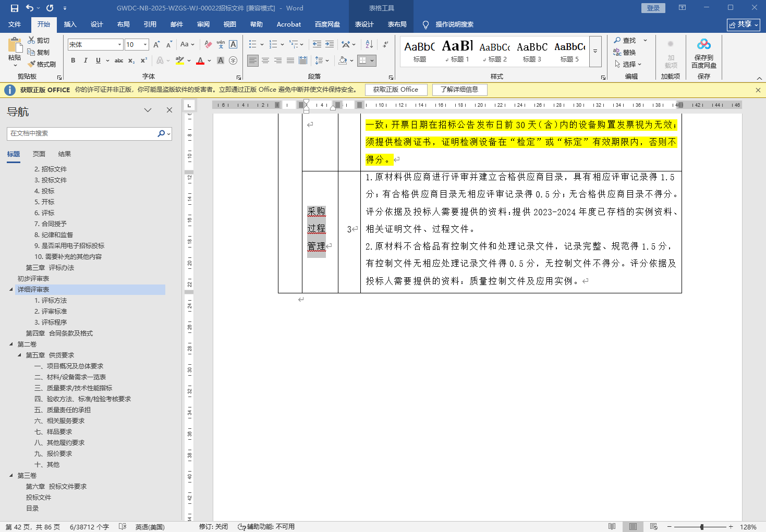Toggle strikethrough formatting
766x532 pixels.
pyautogui.click(x=119, y=60)
